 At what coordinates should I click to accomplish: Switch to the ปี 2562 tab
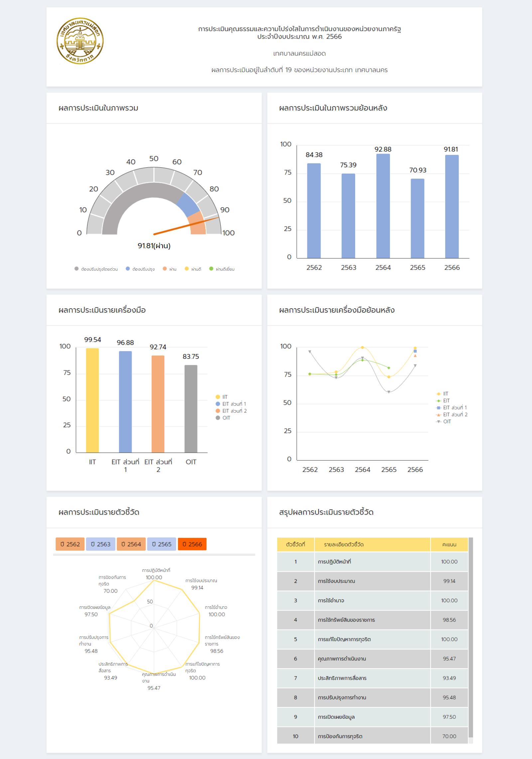pyautogui.click(x=70, y=544)
